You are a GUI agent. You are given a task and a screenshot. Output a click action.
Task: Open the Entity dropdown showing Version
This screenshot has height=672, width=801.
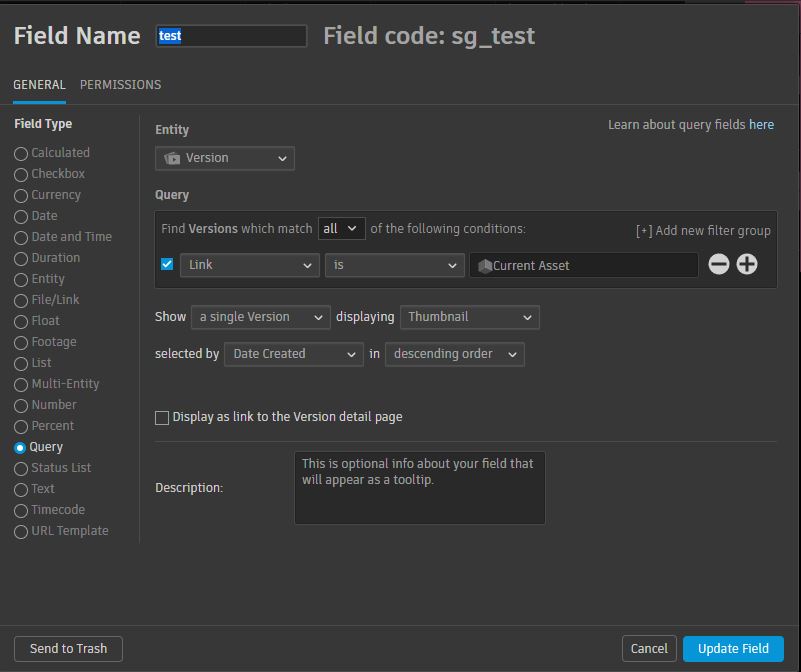pyautogui.click(x=224, y=158)
